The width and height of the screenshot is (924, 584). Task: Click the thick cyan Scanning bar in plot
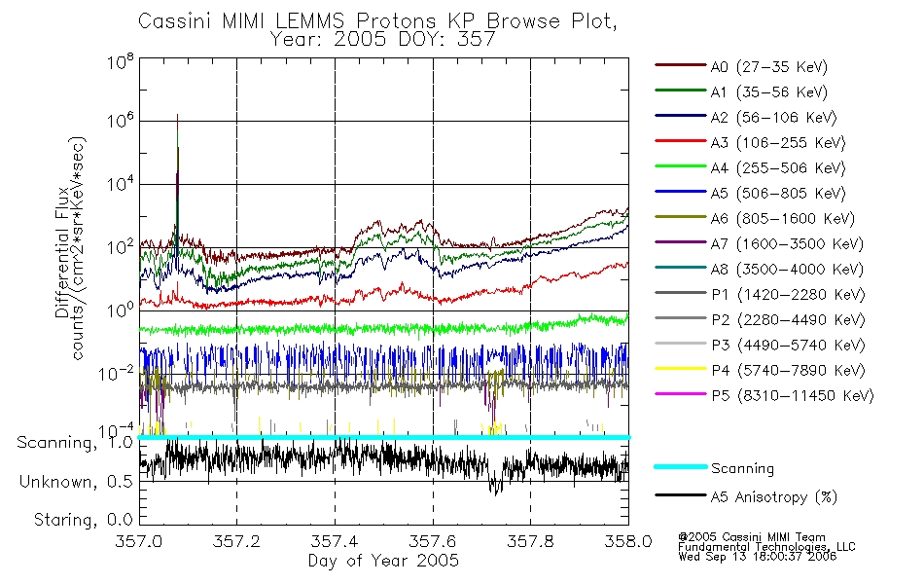pos(383,437)
